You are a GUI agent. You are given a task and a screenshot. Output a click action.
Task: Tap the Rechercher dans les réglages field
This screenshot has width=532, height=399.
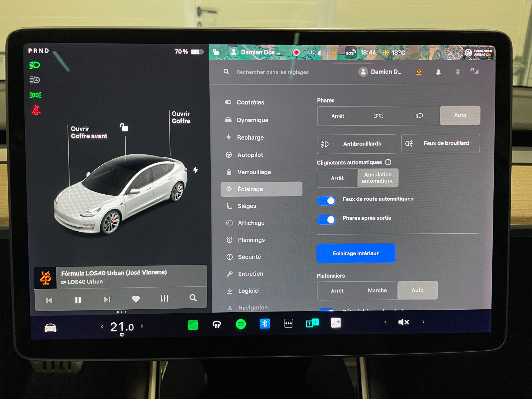pos(272,72)
